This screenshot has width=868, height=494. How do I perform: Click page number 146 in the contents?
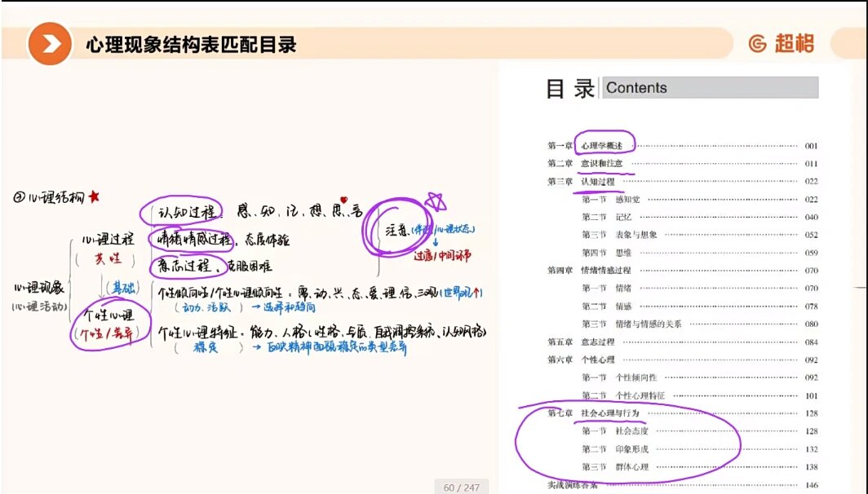pyautogui.click(x=811, y=485)
